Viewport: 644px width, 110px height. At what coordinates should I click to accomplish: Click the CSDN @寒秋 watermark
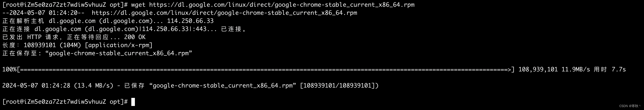[630, 106]
